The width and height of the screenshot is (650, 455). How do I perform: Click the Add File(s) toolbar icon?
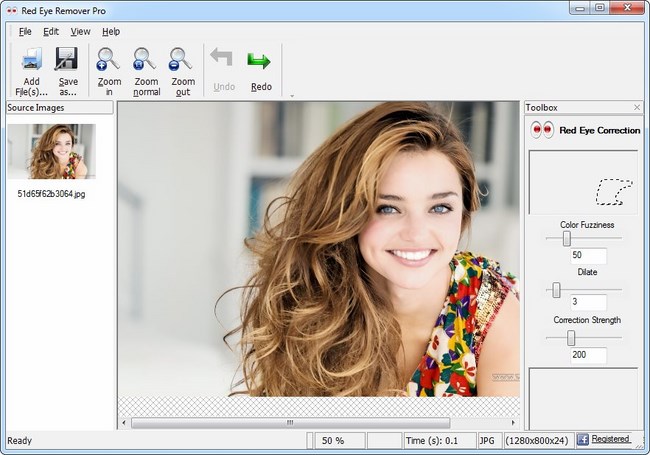coord(31,59)
